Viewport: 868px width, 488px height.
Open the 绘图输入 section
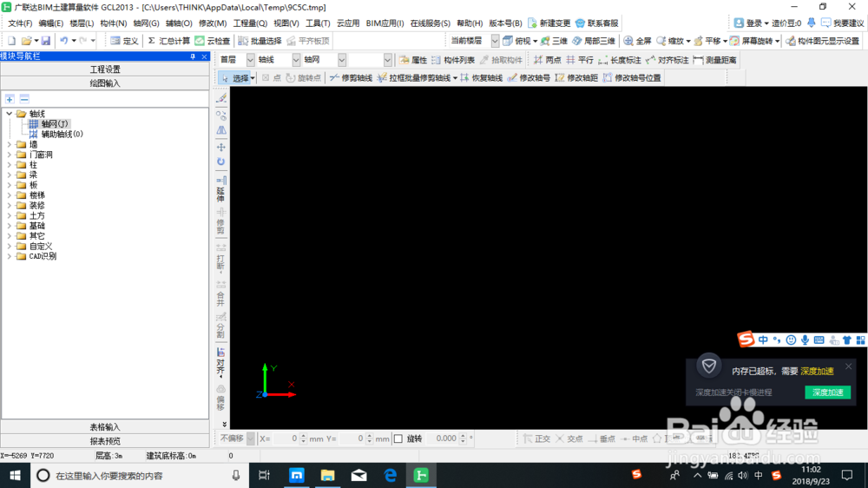point(105,83)
